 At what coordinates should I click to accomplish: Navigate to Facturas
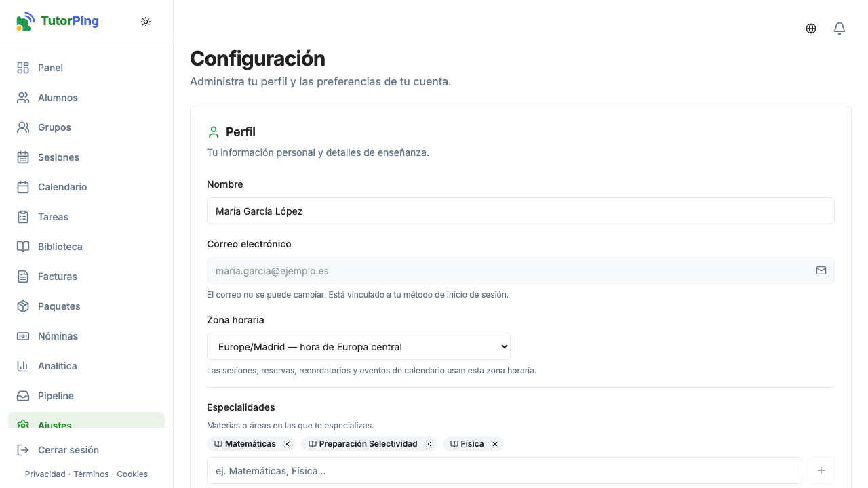coord(86,277)
